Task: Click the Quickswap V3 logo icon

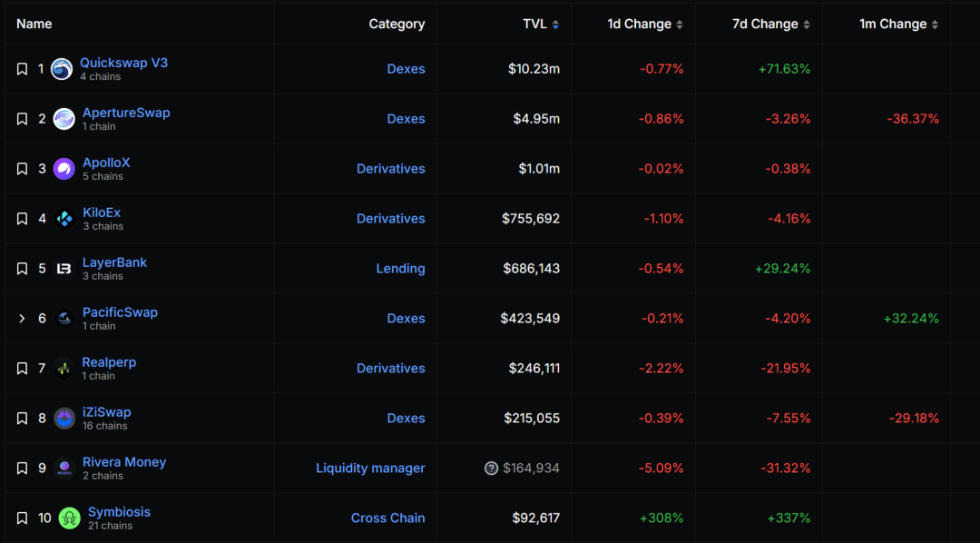Action: [x=62, y=69]
